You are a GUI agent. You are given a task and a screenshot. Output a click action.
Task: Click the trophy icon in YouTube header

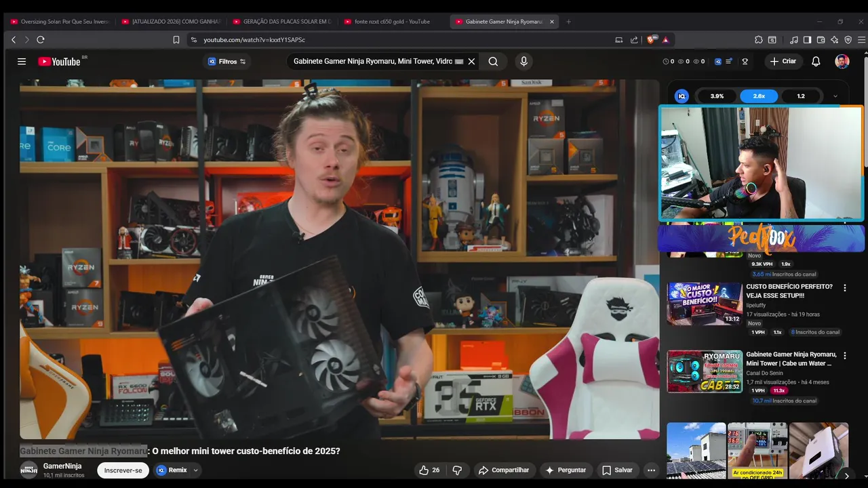point(745,62)
